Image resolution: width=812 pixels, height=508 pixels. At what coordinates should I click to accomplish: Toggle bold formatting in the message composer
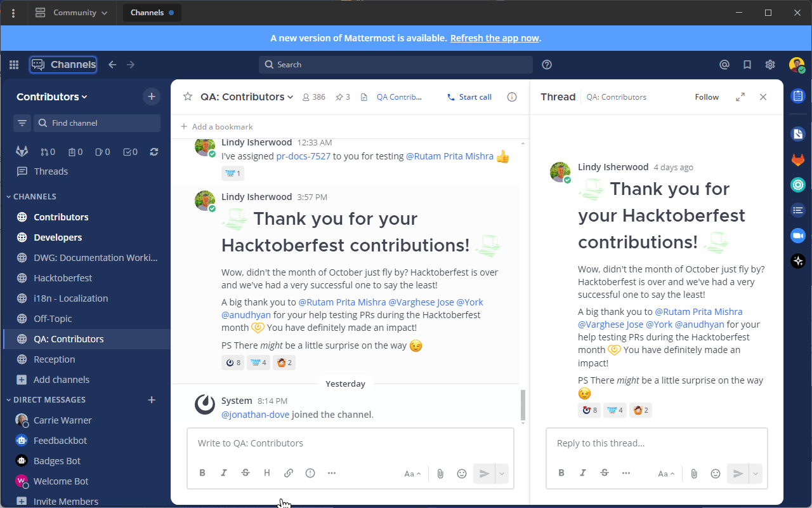(x=202, y=472)
